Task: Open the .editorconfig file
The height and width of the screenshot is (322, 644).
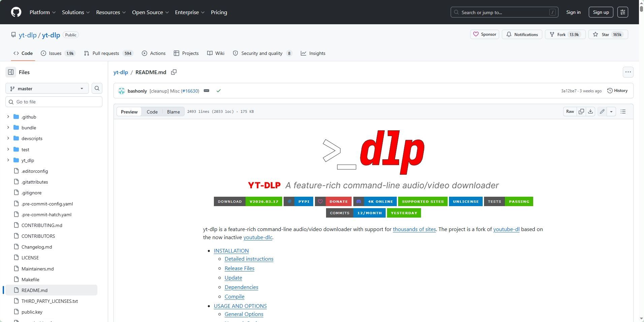Action: (35, 171)
